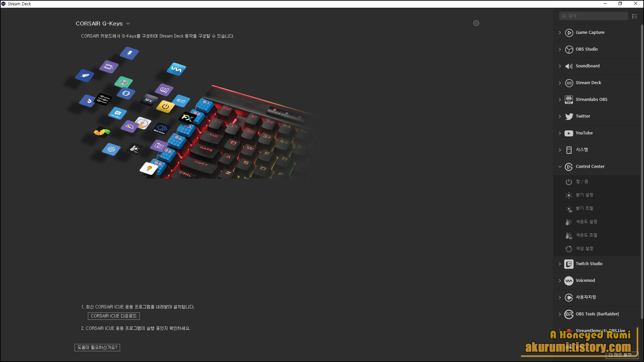644x362 pixels.
Task: Toggle the action list view icon
Action: click(635, 16)
